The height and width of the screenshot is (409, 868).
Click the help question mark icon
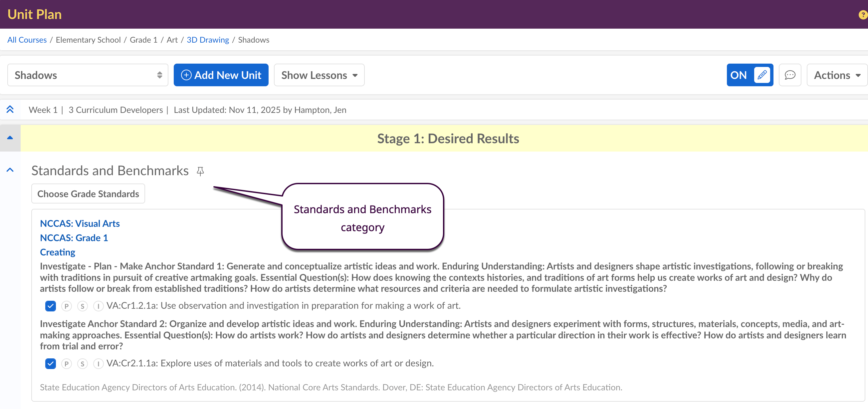coord(863,15)
